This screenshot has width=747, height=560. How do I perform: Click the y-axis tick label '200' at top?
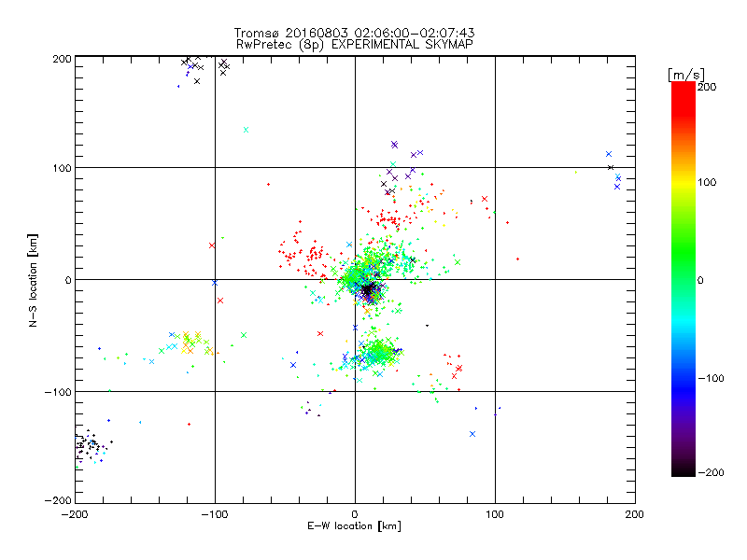pyautogui.click(x=62, y=59)
